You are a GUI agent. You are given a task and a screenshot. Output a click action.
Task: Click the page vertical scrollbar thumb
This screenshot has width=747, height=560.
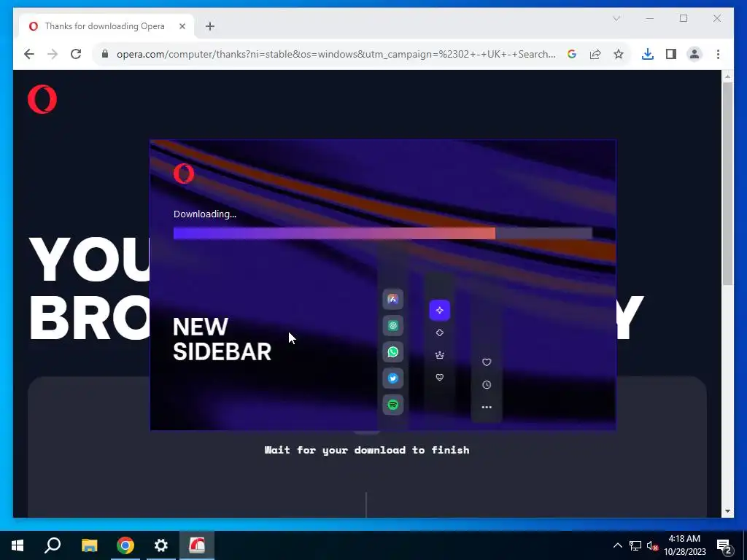(x=727, y=183)
